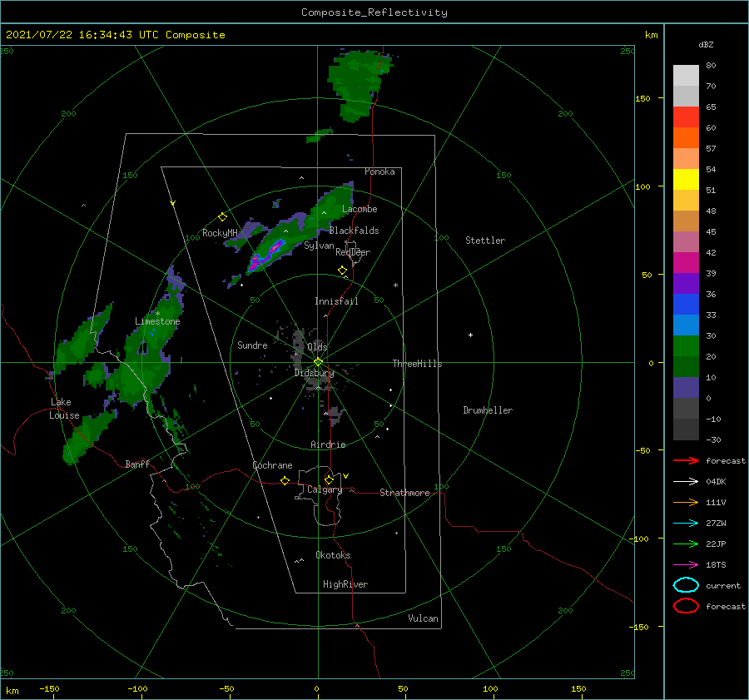Click the current legend label
The image size is (749, 700).
(723, 585)
